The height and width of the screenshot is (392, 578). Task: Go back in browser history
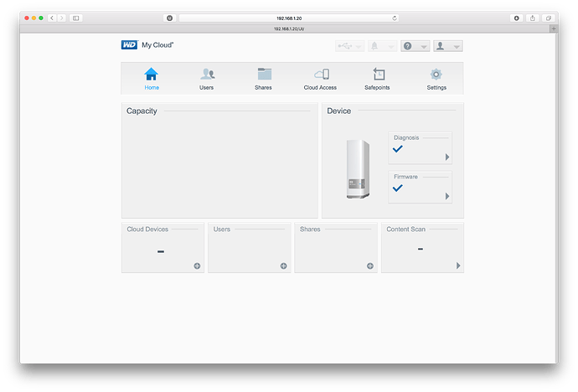(52, 18)
